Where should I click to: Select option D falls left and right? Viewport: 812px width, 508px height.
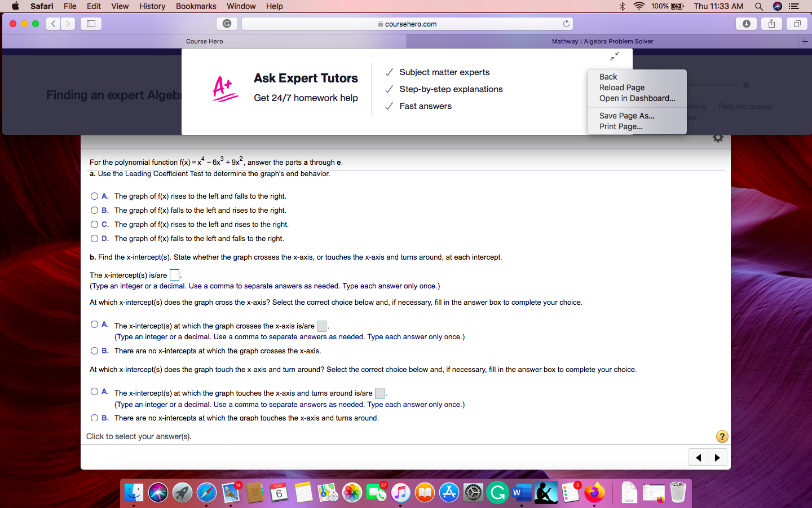94,239
